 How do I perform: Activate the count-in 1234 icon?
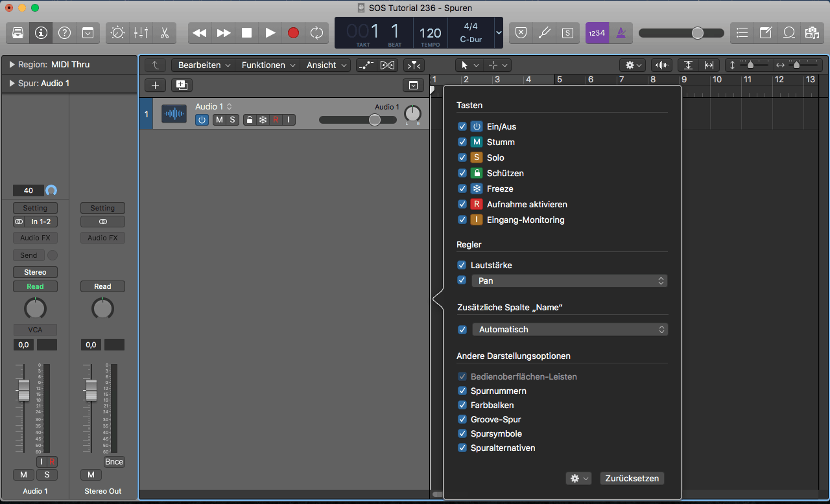coord(597,32)
